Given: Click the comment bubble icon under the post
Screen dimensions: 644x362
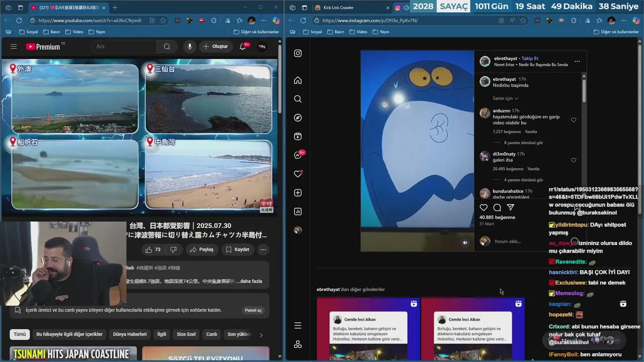Looking at the screenshot, I should (497, 208).
